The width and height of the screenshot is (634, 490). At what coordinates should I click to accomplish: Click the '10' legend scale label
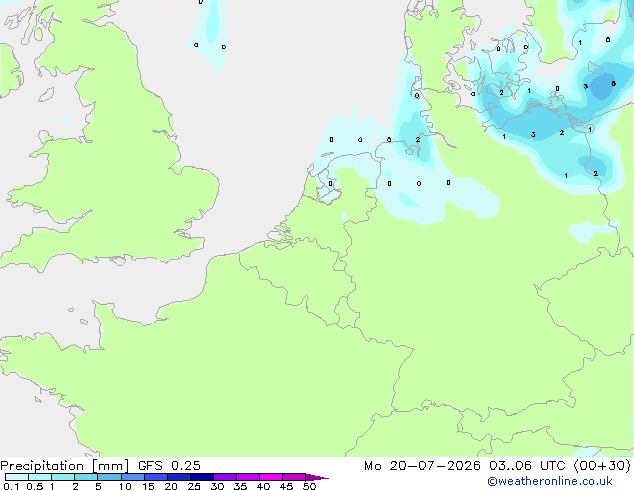pyautogui.click(x=125, y=486)
